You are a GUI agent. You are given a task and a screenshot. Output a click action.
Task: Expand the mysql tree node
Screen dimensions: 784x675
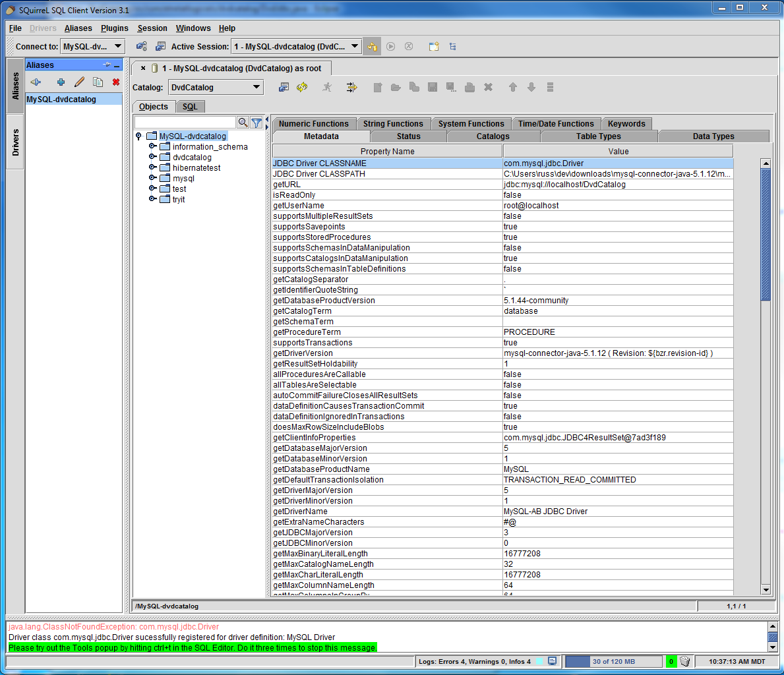pyautogui.click(x=152, y=178)
